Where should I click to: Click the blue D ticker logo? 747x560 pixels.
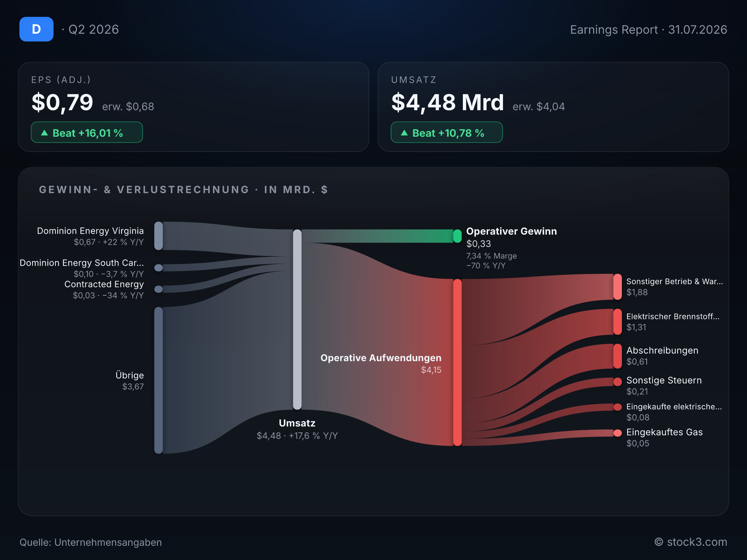[x=36, y=29]
